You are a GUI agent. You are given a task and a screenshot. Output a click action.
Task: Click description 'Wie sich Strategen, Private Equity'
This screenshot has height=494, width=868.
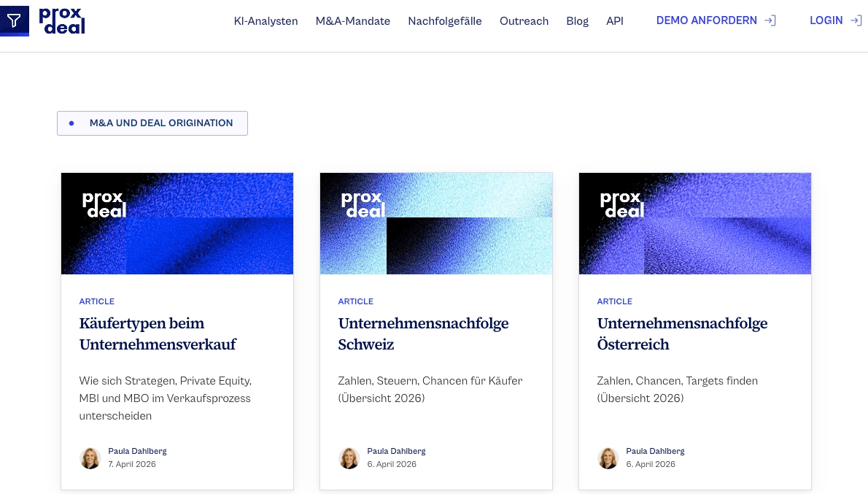[x=165, y=398]
